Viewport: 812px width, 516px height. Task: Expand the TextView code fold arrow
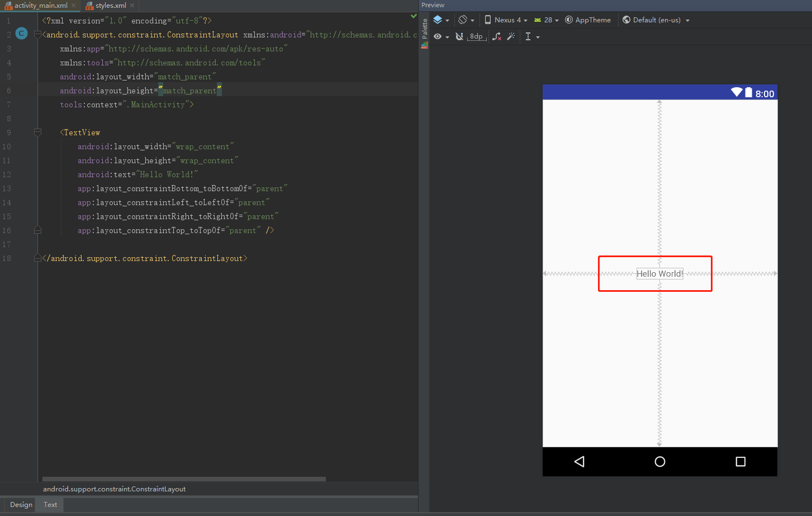point(37,132)
